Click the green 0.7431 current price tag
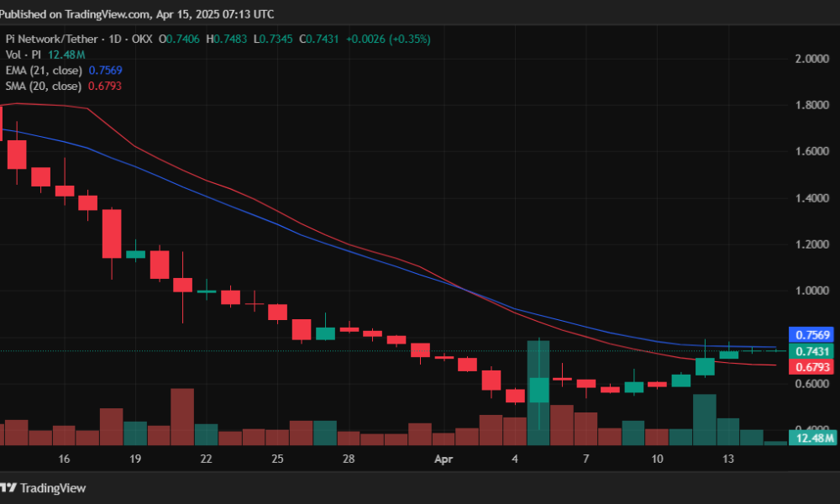The image size is (840, 504). point(812,351)
